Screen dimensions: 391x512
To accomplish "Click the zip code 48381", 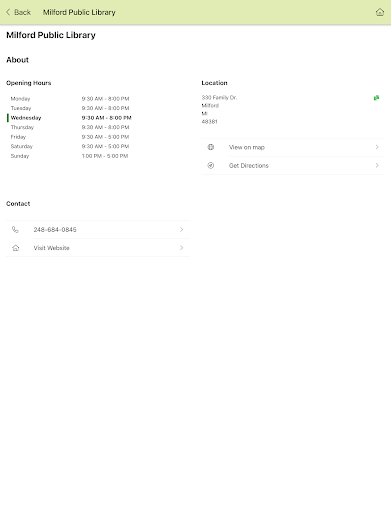I will (209, 122).
